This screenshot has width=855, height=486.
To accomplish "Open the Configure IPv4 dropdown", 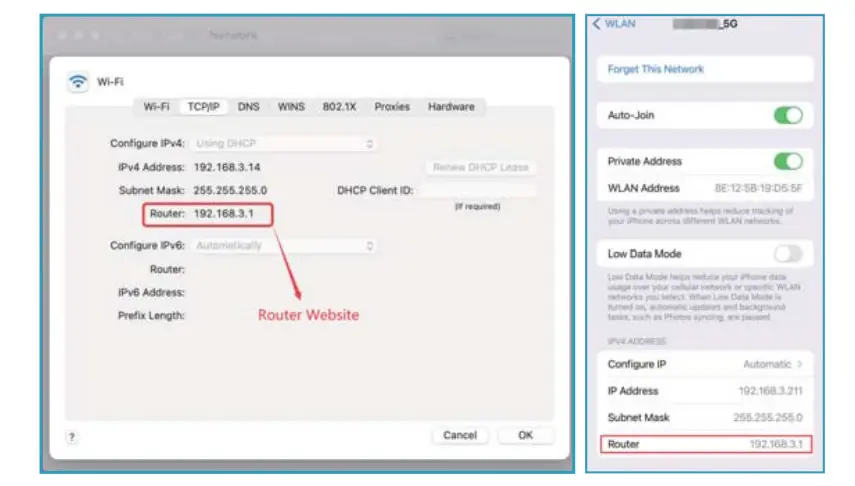I will 284,143.
